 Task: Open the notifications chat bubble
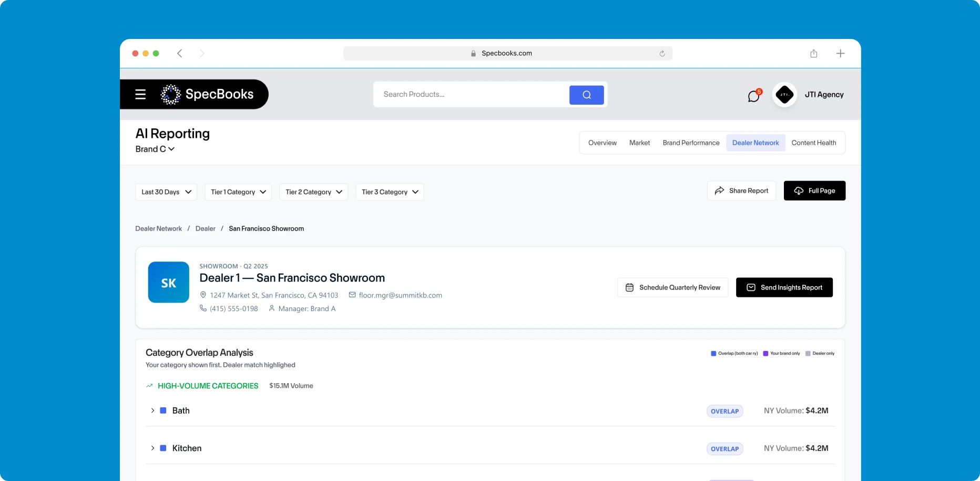pos(754,96)
